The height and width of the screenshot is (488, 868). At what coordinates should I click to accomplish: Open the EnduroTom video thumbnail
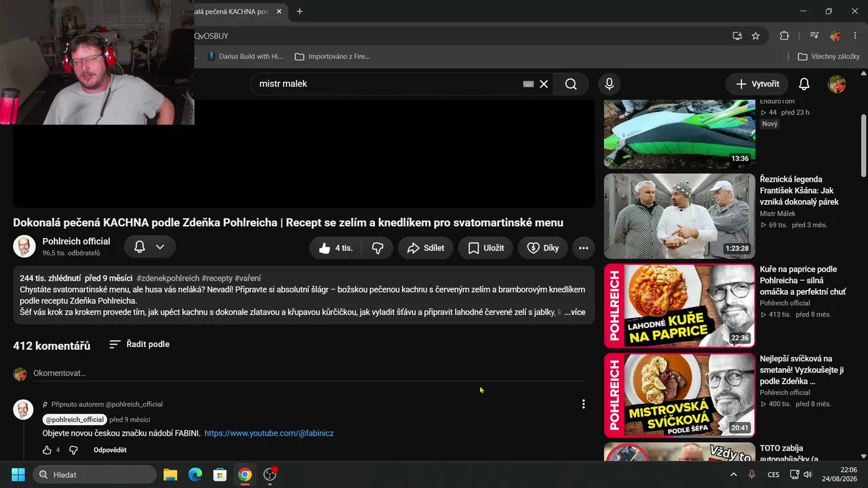(679, 134)
